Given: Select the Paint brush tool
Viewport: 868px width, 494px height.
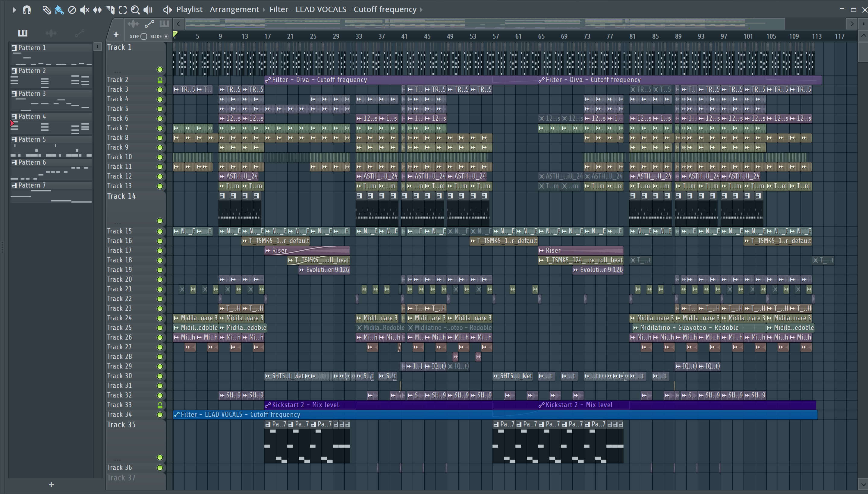Looking at the screenshot, I should [59, 10].
